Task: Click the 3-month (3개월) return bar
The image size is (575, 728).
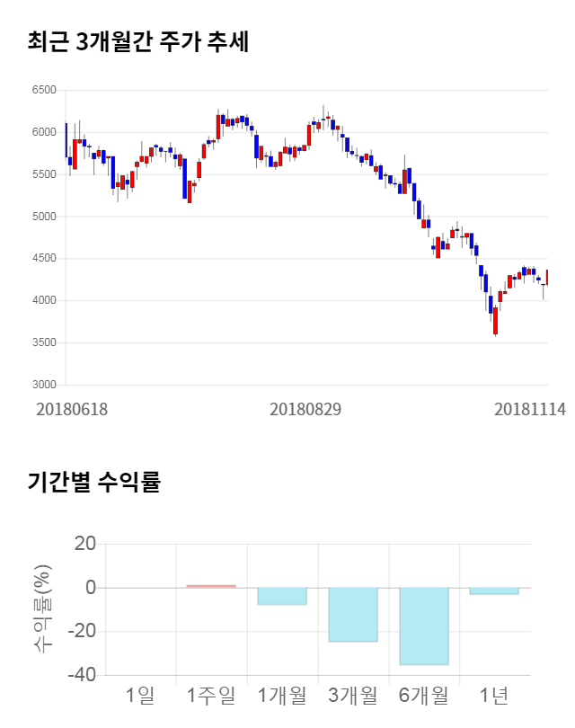Action: click(353, 615)
